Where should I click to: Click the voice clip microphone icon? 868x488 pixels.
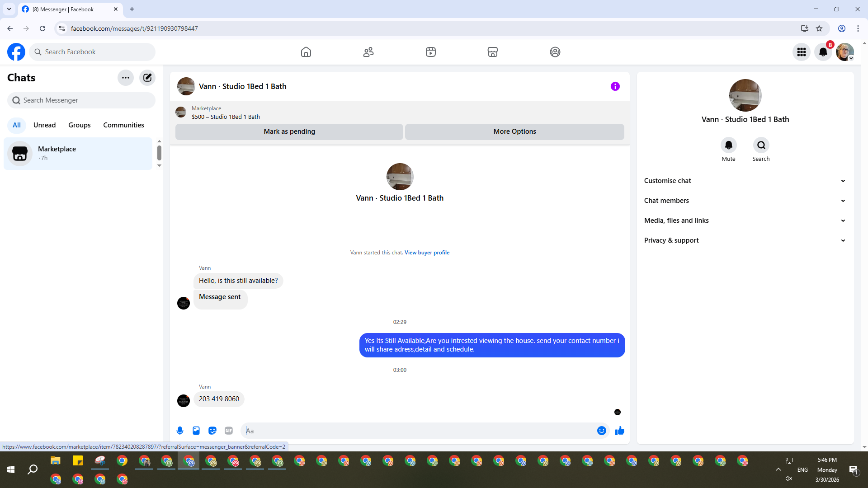[180, 431]
